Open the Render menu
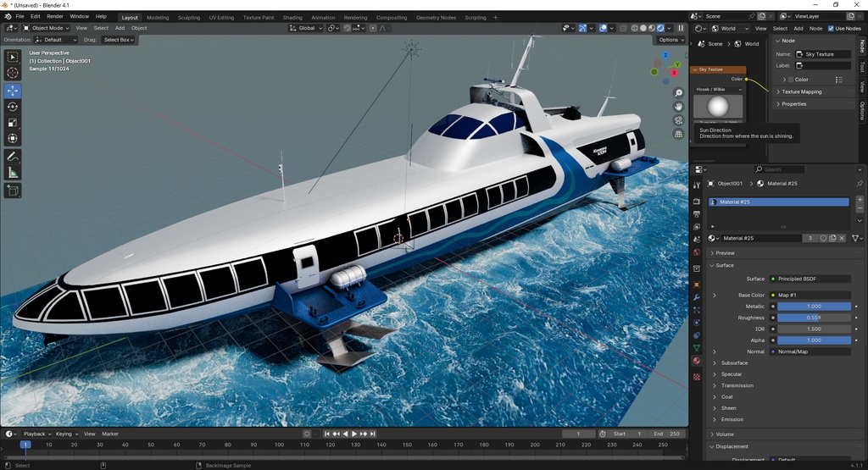 [x=55, y=17]
